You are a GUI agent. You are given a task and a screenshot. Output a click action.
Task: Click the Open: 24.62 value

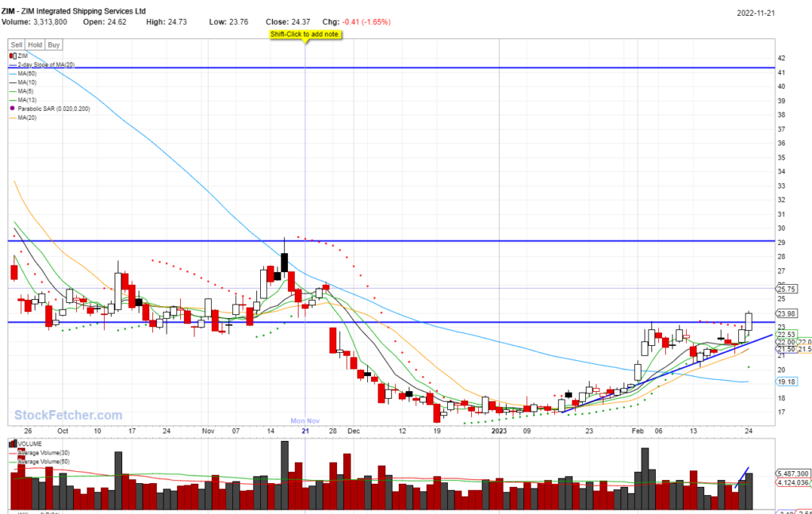[x=105, y=21]
